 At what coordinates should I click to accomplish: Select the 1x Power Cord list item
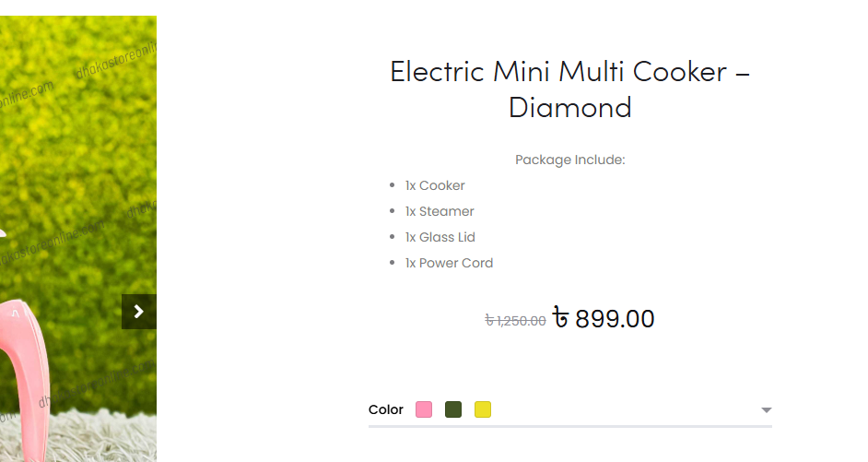point(449,263)
